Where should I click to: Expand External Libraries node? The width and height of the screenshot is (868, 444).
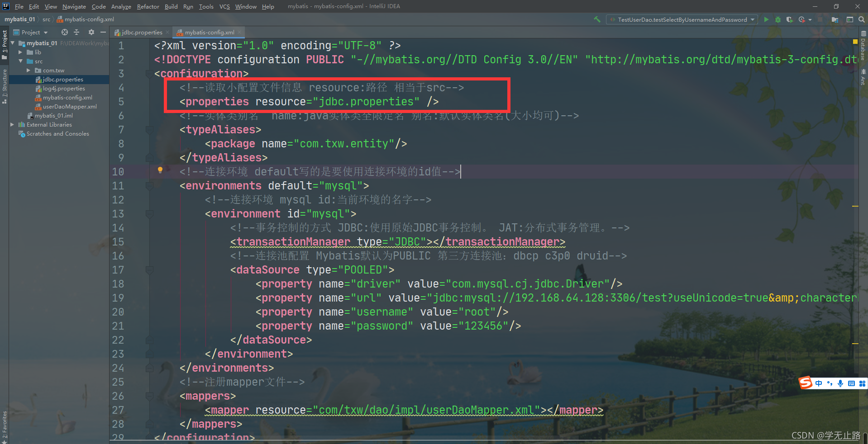13,124
